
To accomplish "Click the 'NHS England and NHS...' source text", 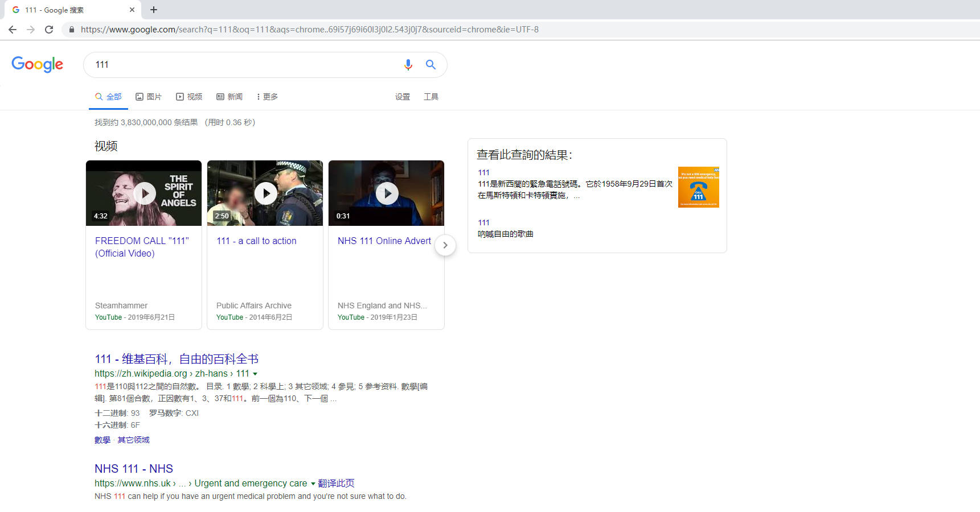I will (x=382, y=305).
